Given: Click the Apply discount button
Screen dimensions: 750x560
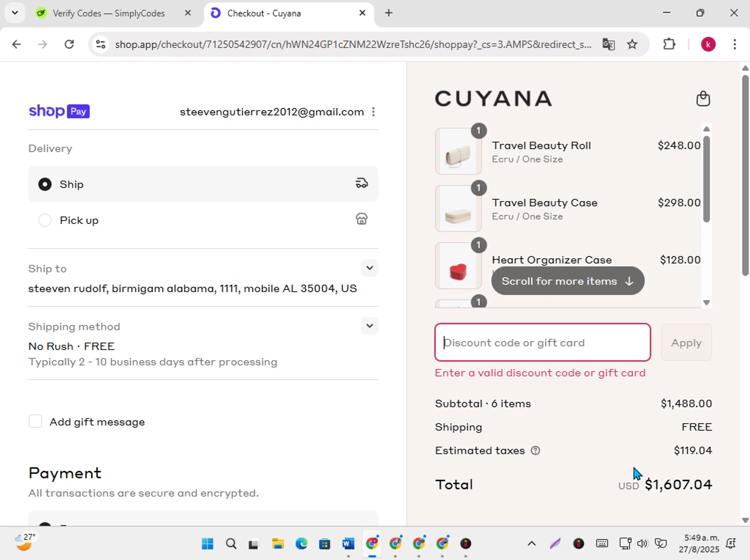Looking at the screenshot, I should tap(686, 342).
